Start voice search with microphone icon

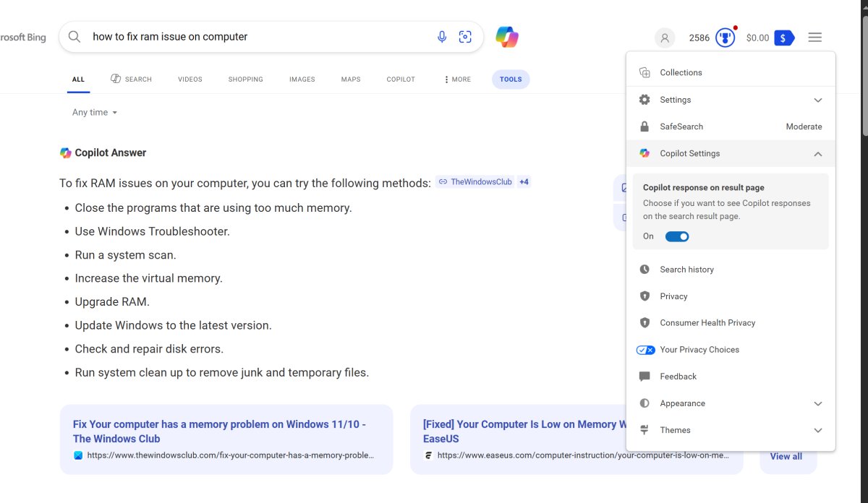point(442,37)
